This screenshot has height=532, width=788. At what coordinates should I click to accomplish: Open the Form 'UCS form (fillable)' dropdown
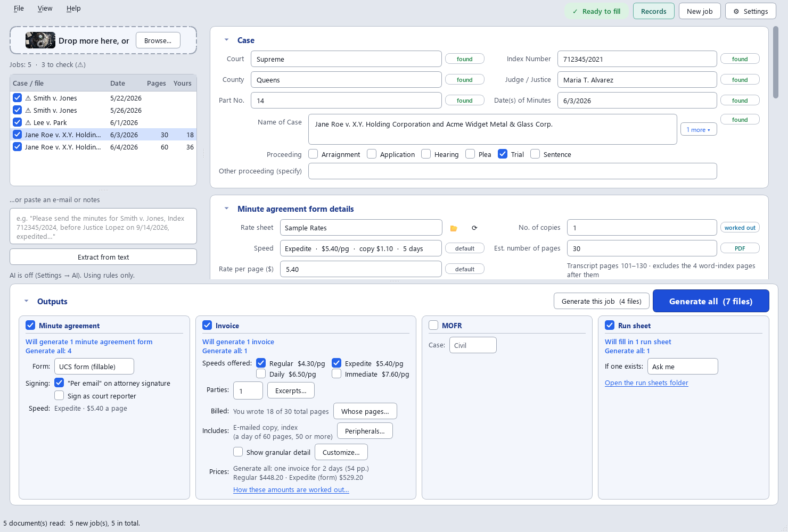pos(94,367)
